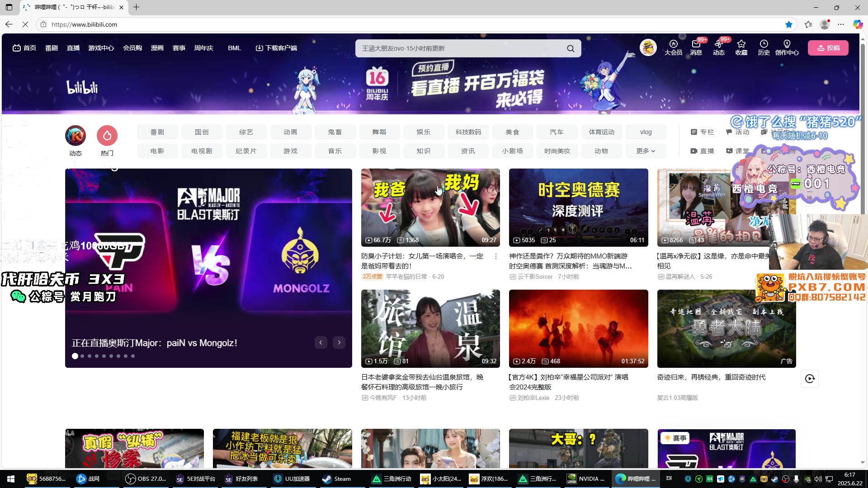The width and height of the screenshot is (868, 488).
Task: Select the 鬼畜 category button
Action: (x=335, y=132)
